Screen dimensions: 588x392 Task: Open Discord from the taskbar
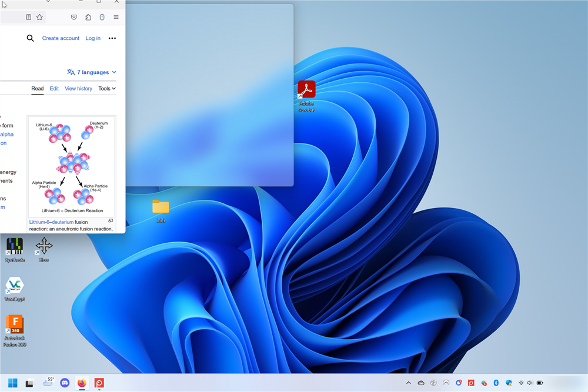[65, 383]
